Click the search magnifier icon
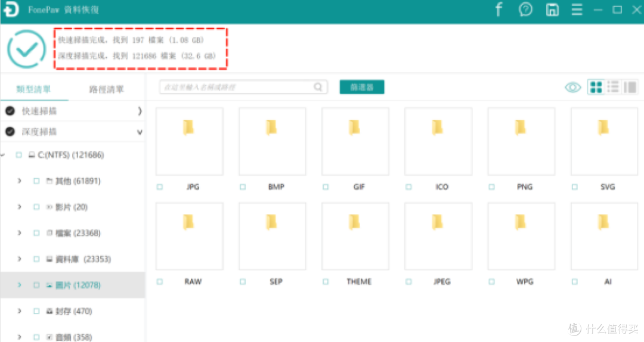644x342 pixels. pyautogui.click(x=318, y=86)
